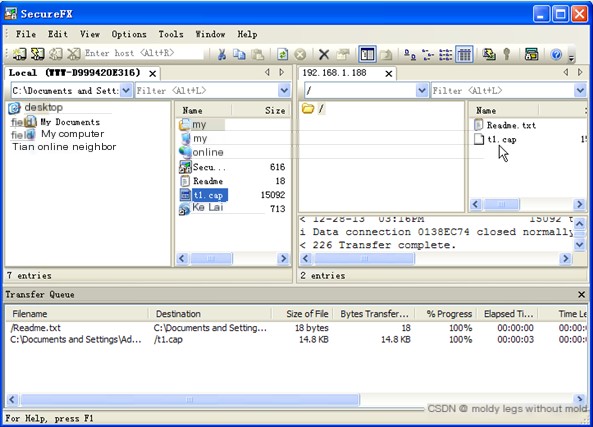Select My computer in the local tree
The width and height of the screenshot is (593, 427).
click(72, 134)
